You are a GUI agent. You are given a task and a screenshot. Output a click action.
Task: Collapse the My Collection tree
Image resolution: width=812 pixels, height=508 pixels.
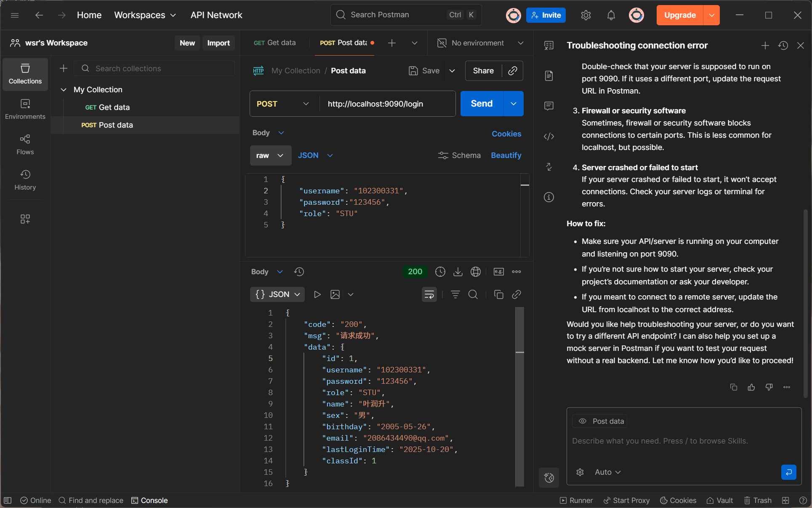(x=64, y=90)
